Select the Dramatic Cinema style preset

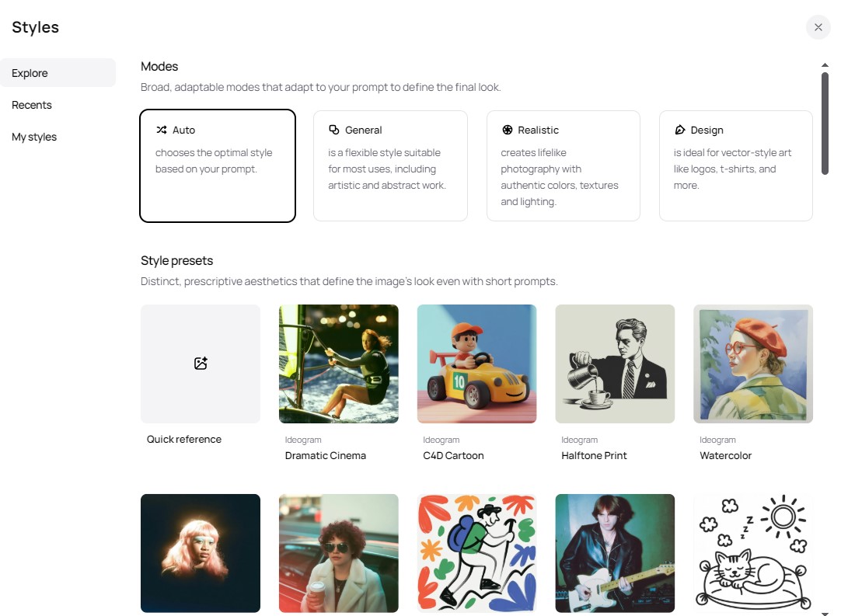coord(339,364)
